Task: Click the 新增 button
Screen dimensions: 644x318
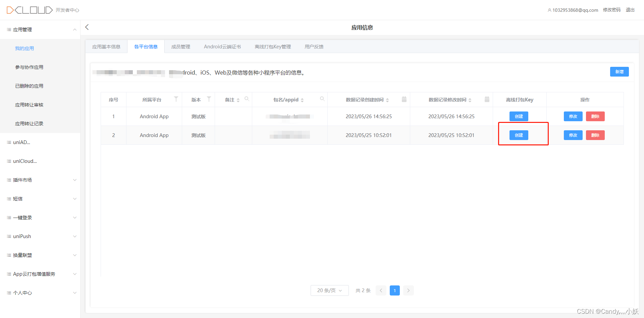Action: tap(619, 72)
